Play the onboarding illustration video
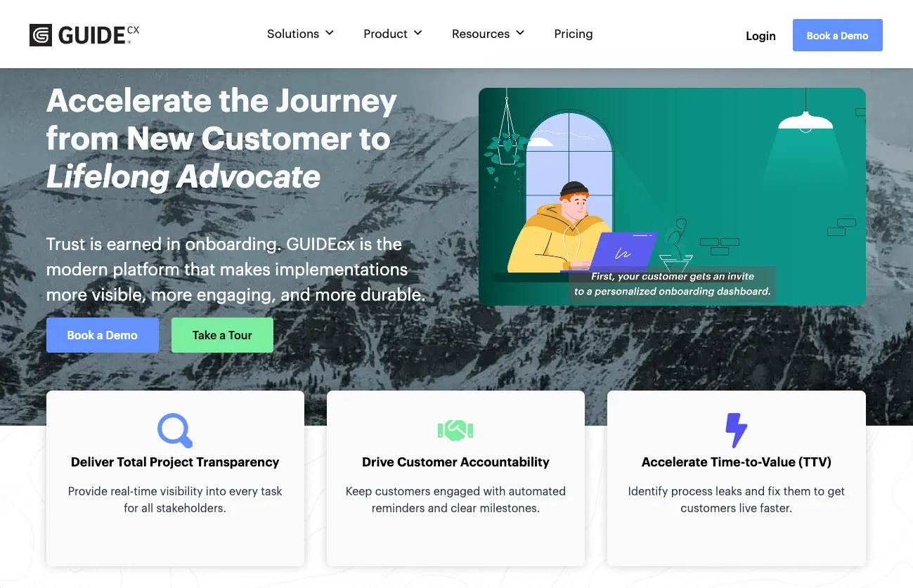 [672, 197]
